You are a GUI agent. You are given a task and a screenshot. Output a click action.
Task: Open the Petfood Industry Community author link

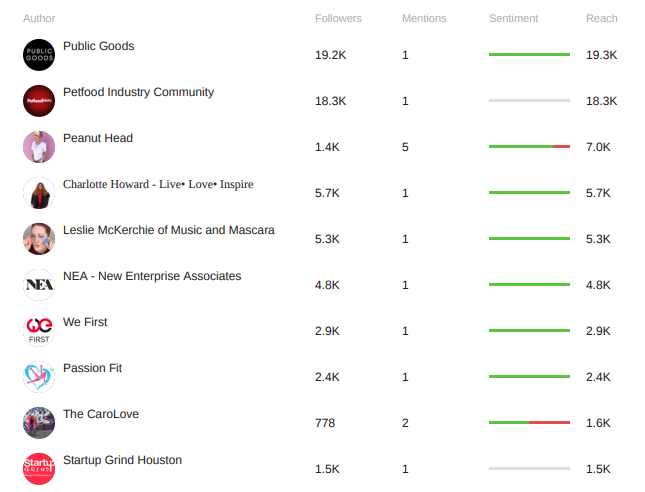pyautogui.click(x=138, y=92)
